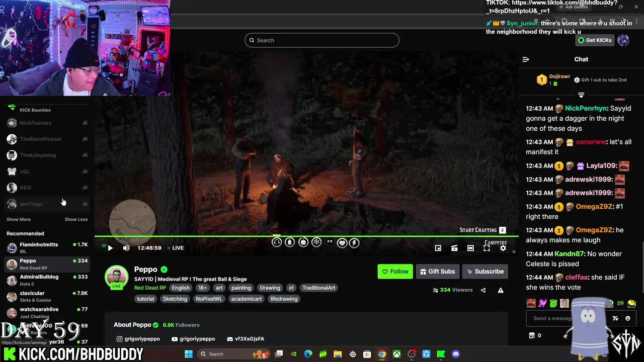The height and width of the screenshot is (362, 644).
Task: Open Peppo's live profile avatar
Action: coord(116,277)
